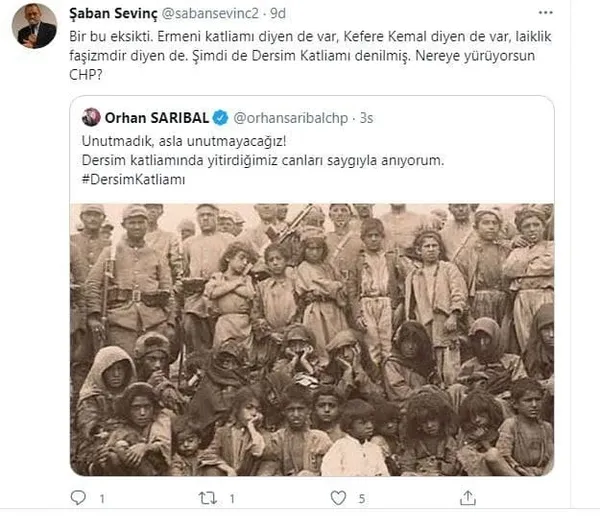
Task: Like the tweet with the heart icon
Action: [338, 498]
